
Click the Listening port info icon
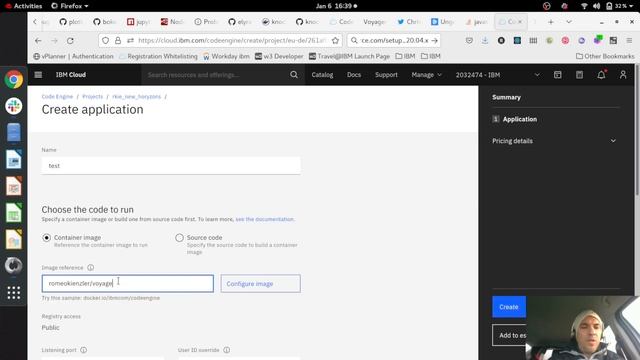point(84,350)
